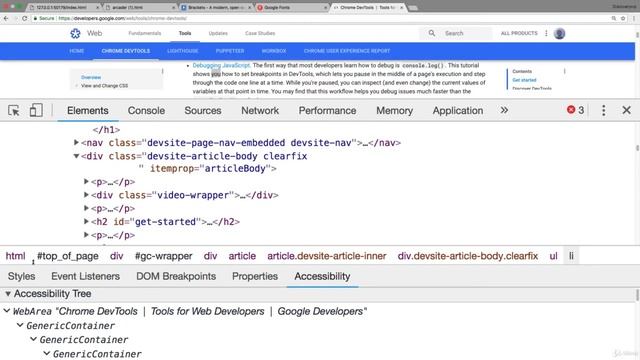Image resolution: width=640 pixels, height=360 pixels.
Task: Open the Debugging JavaScript link
Action: tap(221, 65)
